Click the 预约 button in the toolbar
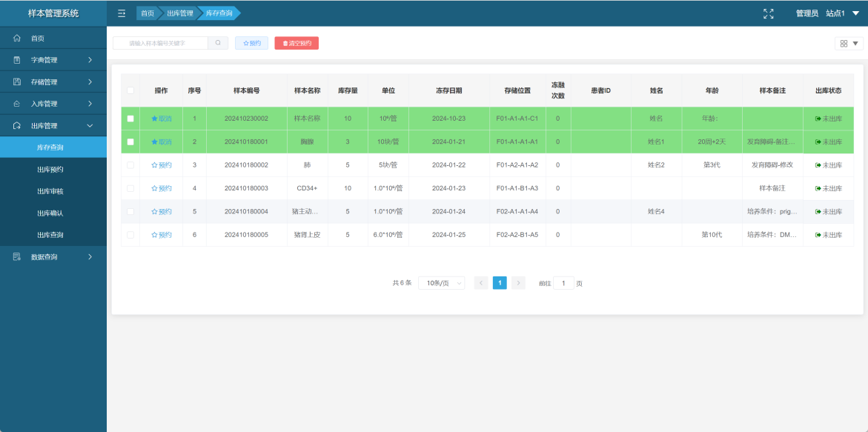This screenshot has width=868, height=432. pyautogui.click(x=251, y=44)
